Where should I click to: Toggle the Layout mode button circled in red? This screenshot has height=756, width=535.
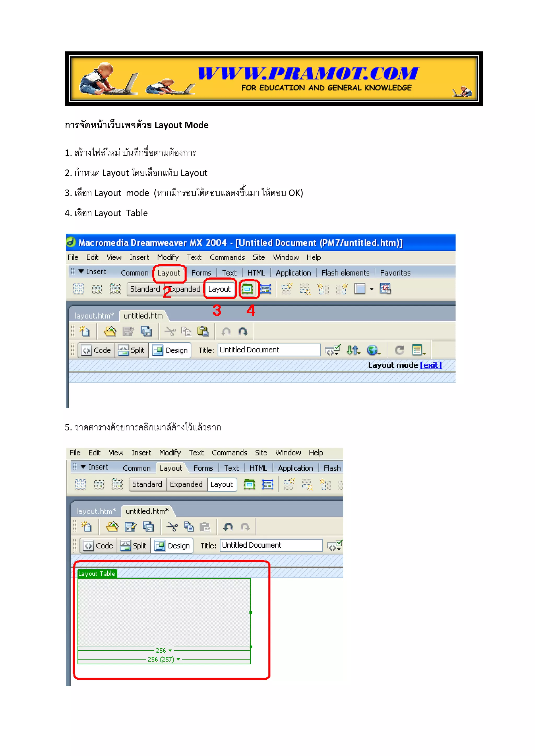coord(219,289)
